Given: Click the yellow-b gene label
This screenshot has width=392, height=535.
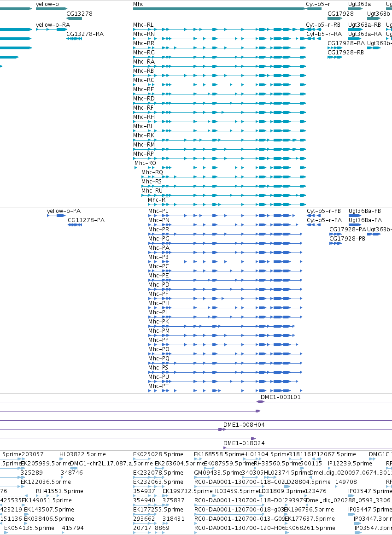Looking at the screenshot, I should pyautogui.click(x=47, y=4).
